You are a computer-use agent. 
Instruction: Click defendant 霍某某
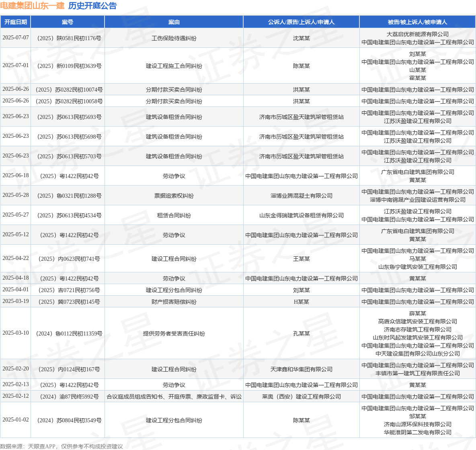coord(417,78)
